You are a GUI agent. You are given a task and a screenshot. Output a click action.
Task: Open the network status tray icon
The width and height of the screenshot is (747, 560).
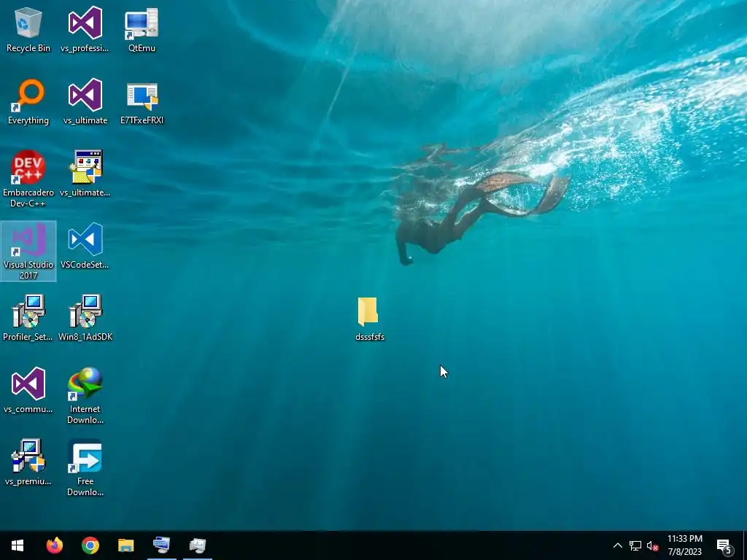click(635, 545)
